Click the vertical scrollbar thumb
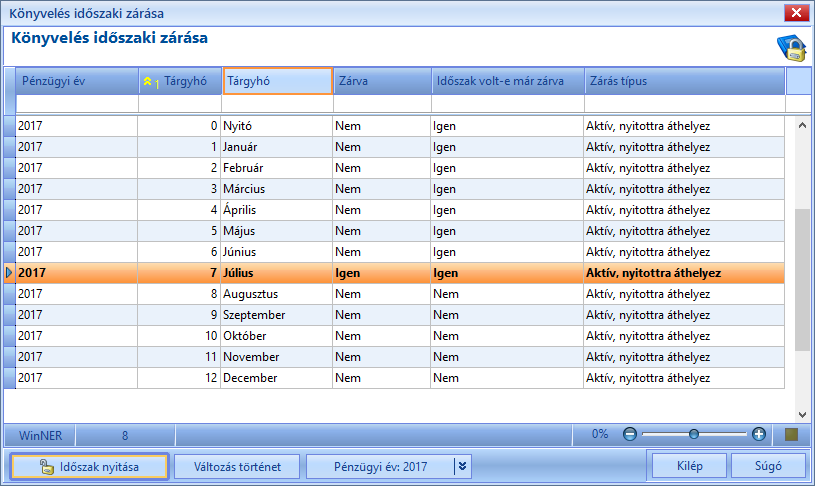 [x=802, y=280]
